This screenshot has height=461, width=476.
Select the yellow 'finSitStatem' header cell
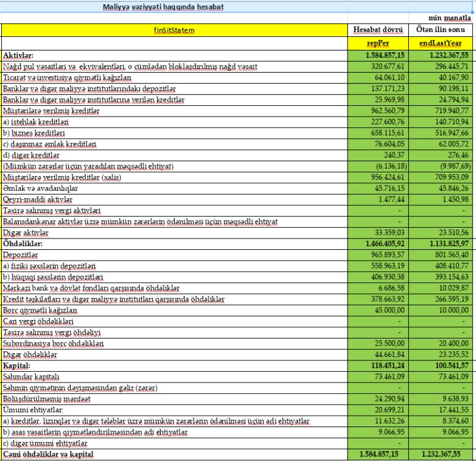(x=174, y=30)
